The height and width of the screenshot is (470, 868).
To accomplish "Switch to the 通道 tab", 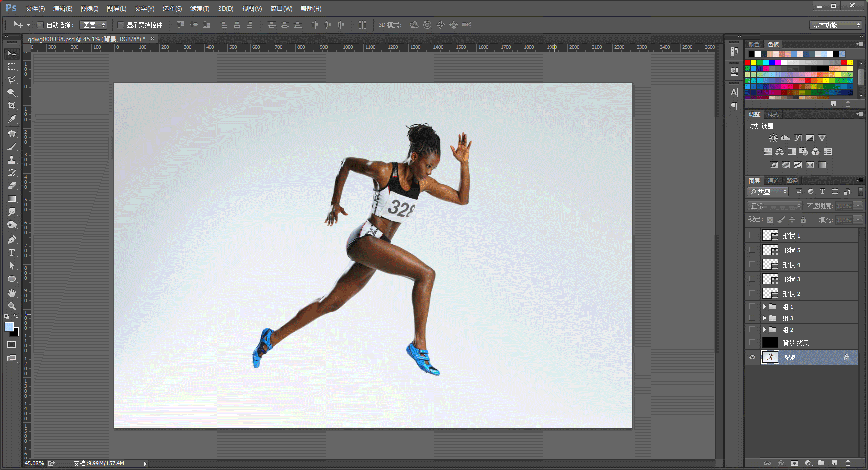I will click(x=773, y=181).
